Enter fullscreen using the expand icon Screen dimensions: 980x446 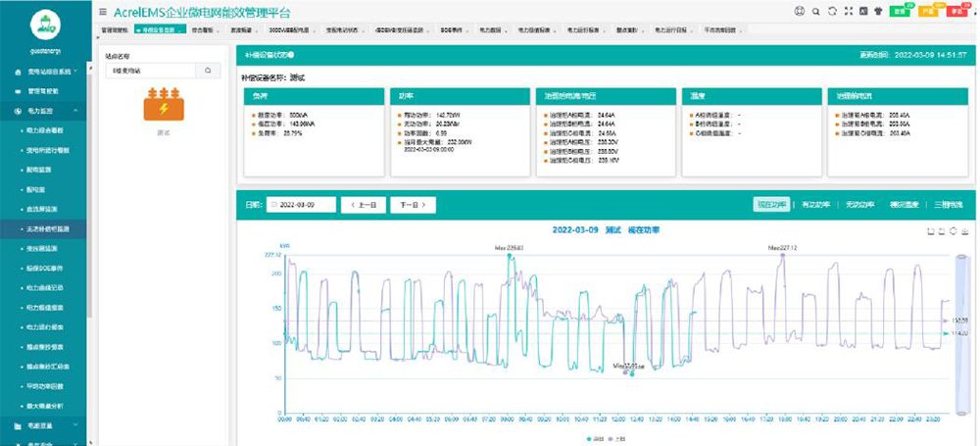[x=847, y=11]
